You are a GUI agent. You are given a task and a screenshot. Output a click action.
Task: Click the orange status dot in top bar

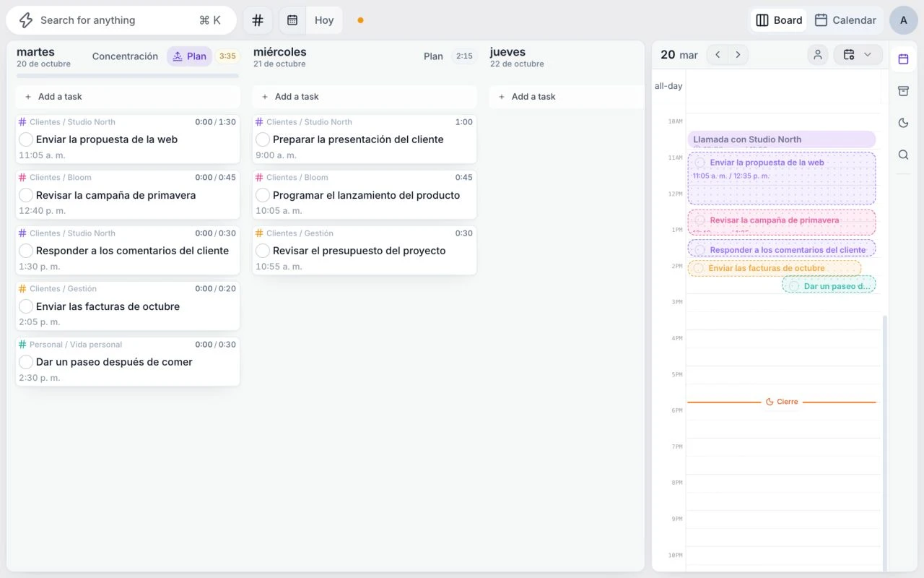pyautogui.click(x=360, y=20)
